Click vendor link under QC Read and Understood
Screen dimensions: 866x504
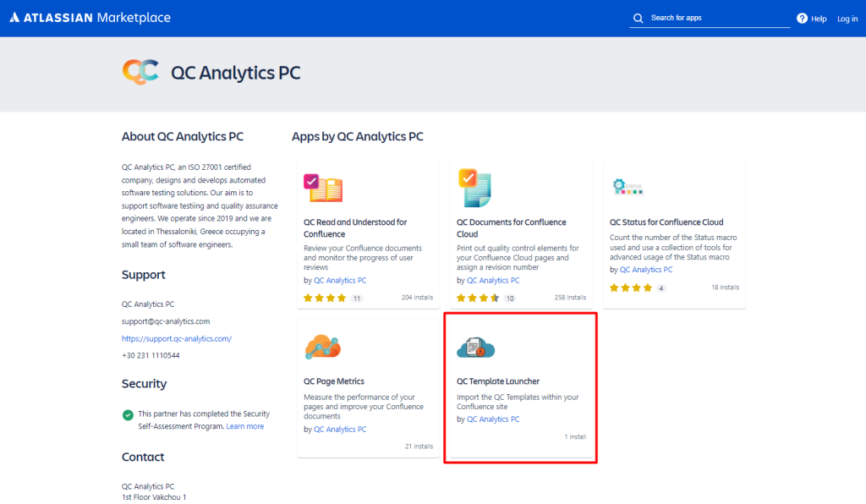tap(340, 281)
